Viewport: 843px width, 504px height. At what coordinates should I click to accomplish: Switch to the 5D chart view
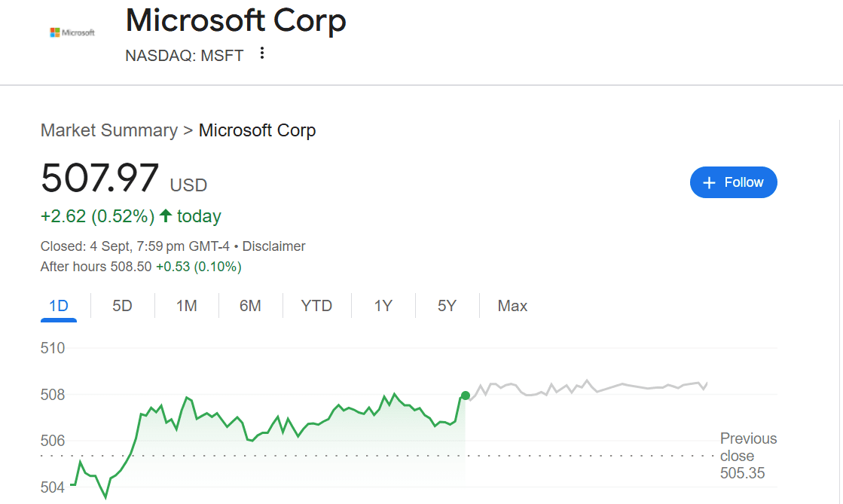(122, 305)
